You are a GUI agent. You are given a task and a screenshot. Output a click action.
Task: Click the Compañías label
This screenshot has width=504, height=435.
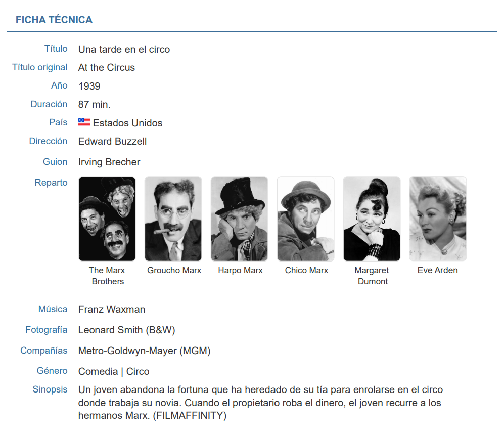tap(44, 351)
